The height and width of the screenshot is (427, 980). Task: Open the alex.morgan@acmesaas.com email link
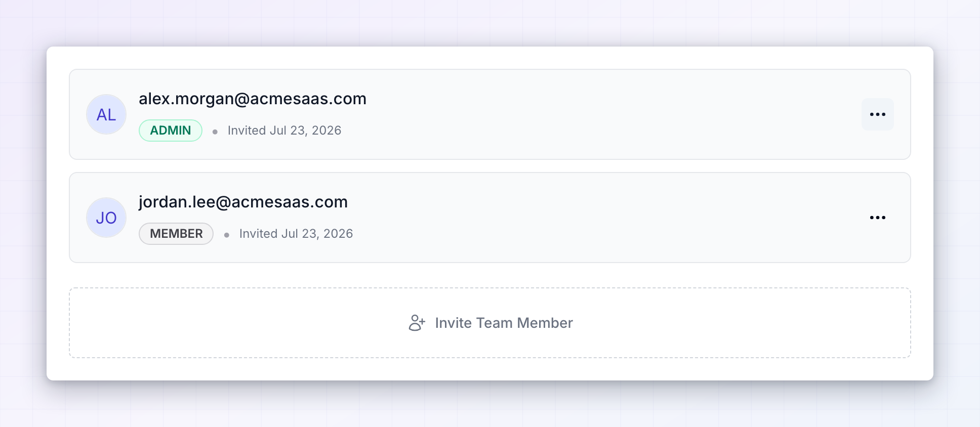253,99
